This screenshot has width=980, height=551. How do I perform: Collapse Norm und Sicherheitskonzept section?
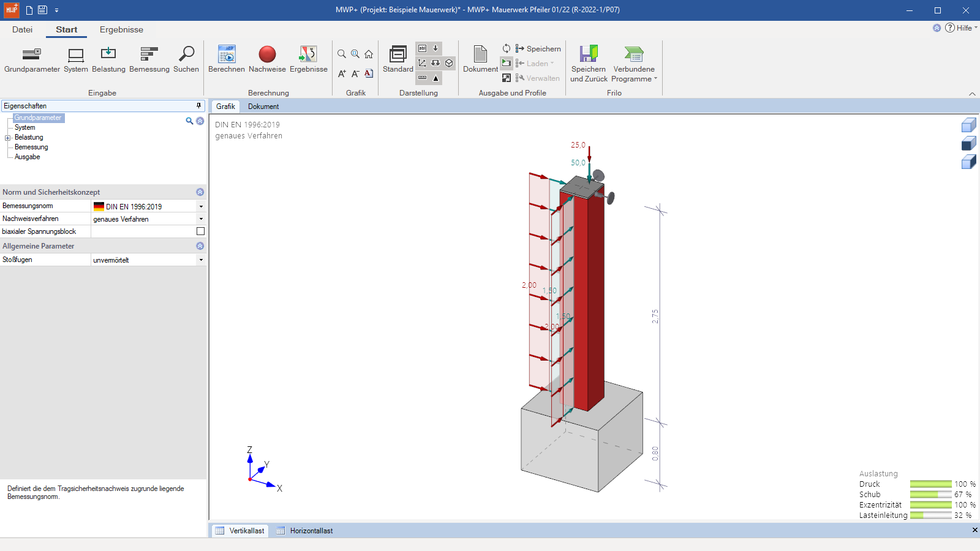tap(200, 192)
